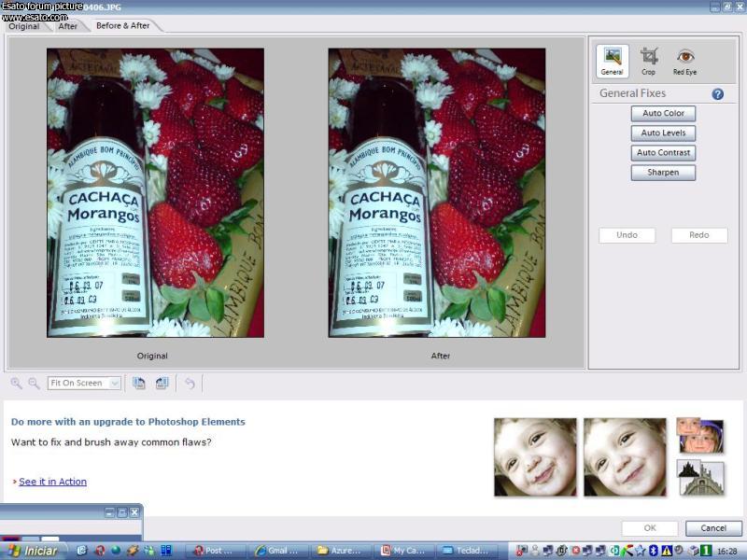
Task: Open the Azure folder taskbar item
Action: [340, 551]
